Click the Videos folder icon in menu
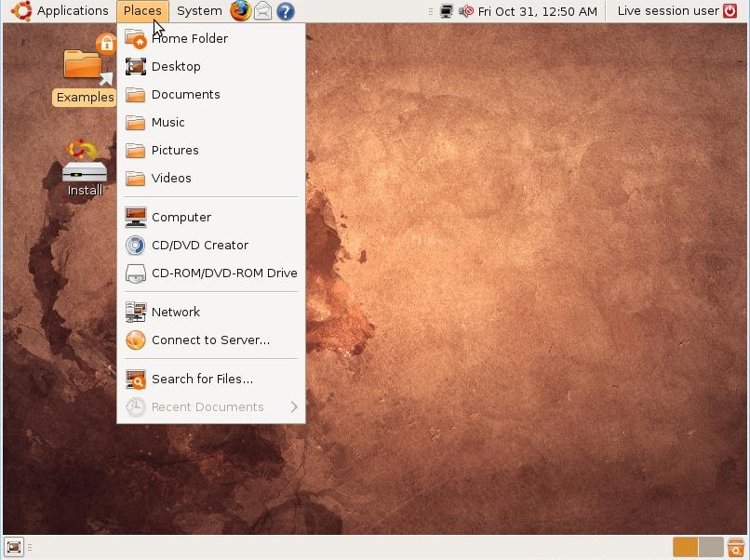 coord(135,179)
